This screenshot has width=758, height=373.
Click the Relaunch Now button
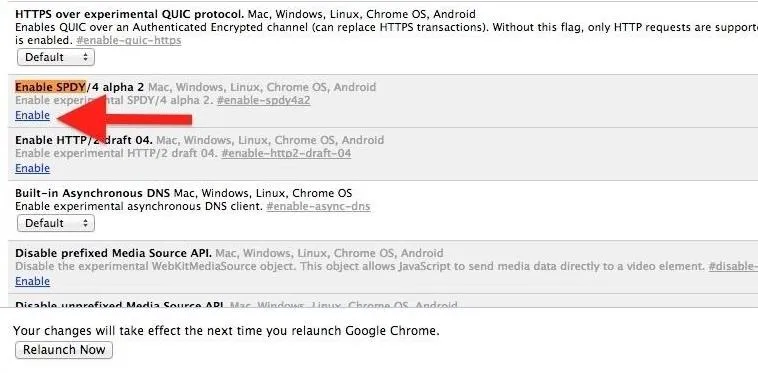coord(64,350)
